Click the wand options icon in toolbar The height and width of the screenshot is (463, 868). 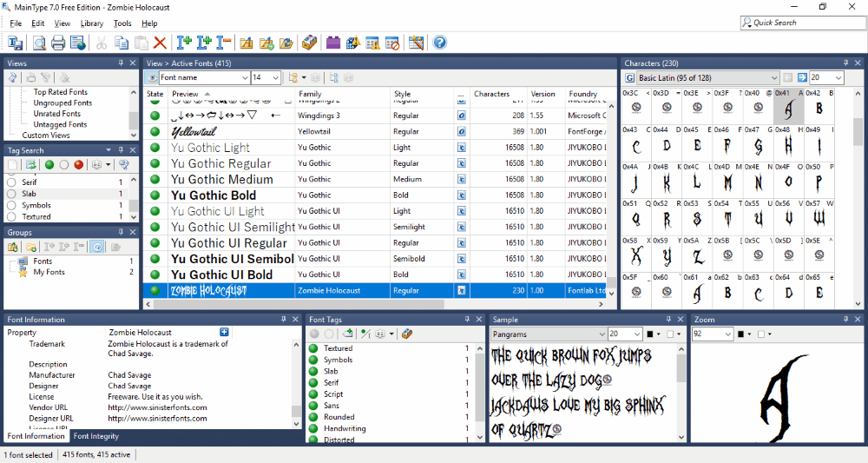(x=416, y=43)
